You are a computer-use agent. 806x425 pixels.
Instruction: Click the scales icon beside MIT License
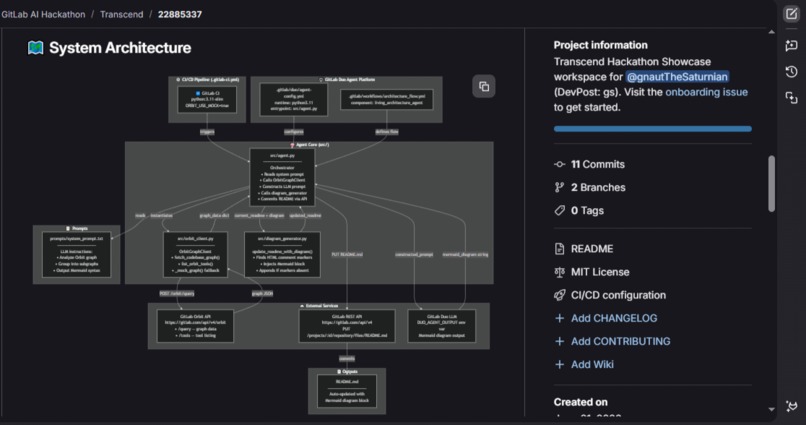[559, 272]
